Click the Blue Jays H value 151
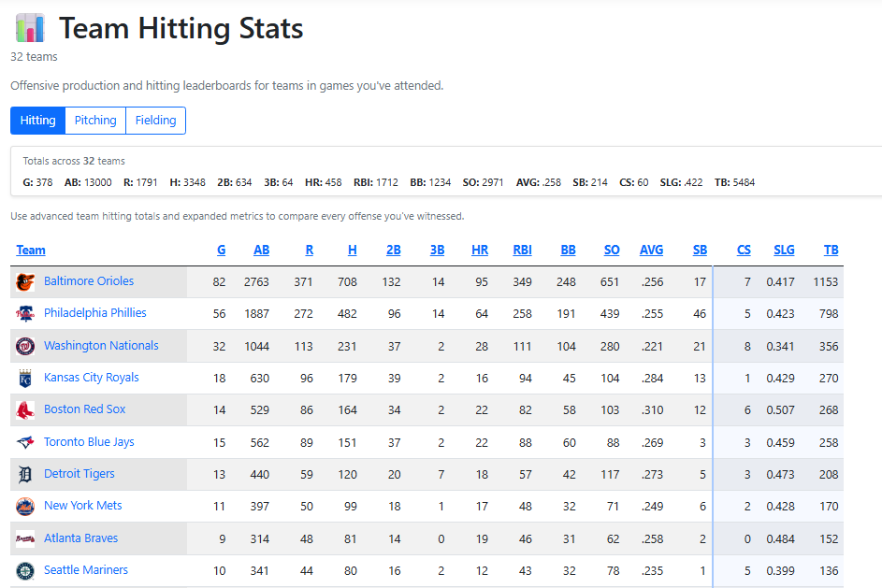 click(x=347, y=443)
